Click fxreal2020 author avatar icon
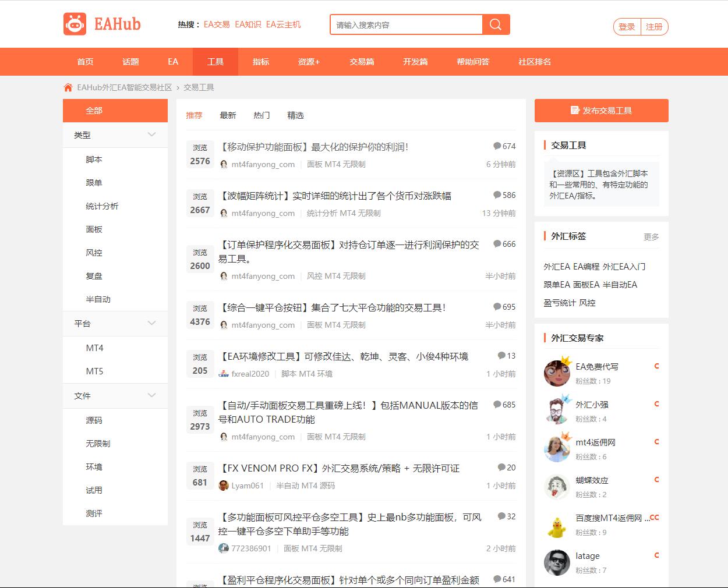Screen dimensions: 728x588 (224, 374)
